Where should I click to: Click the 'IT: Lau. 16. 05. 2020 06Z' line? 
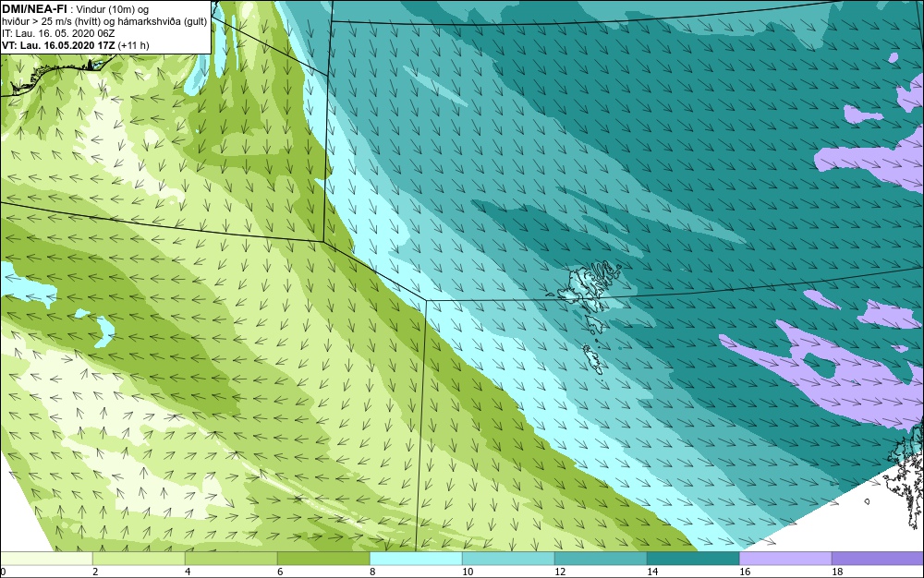click(58, 33)
